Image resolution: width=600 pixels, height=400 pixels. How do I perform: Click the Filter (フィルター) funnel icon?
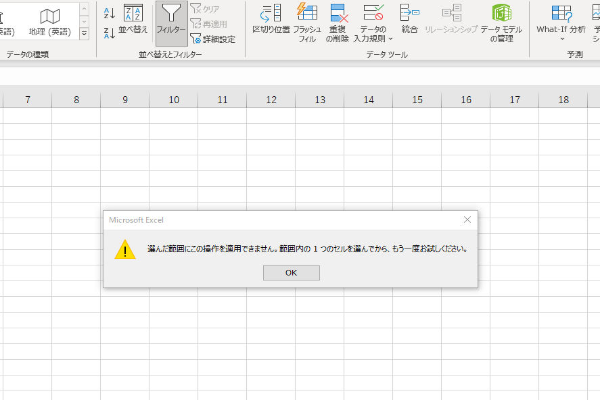tap(171, 20)
